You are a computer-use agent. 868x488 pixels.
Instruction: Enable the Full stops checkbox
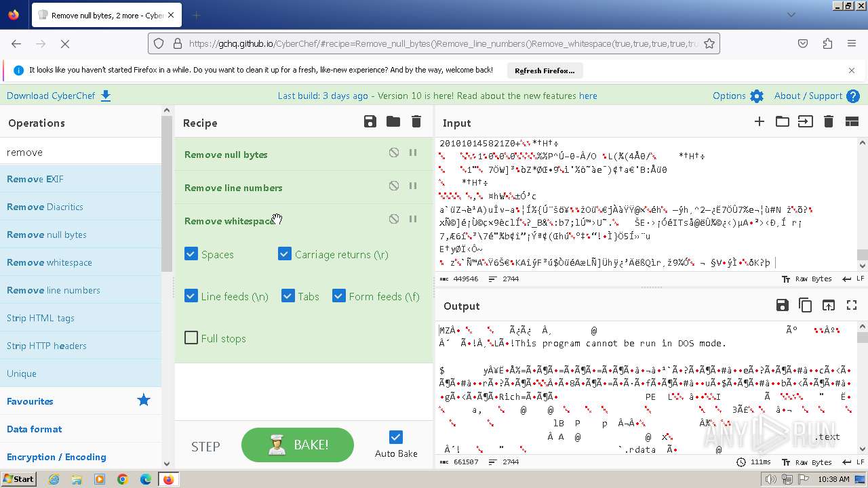(x=191, y=338)
